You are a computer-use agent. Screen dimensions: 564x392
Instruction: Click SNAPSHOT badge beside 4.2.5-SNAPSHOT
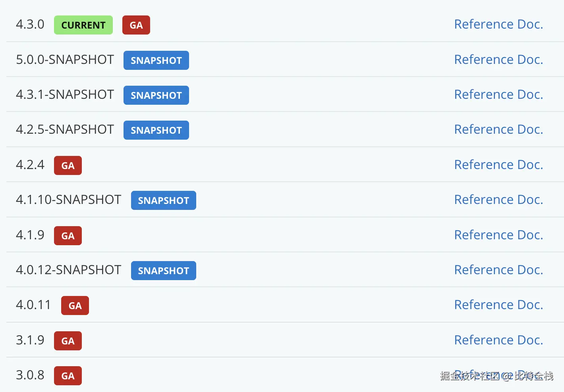coord(156,130)
